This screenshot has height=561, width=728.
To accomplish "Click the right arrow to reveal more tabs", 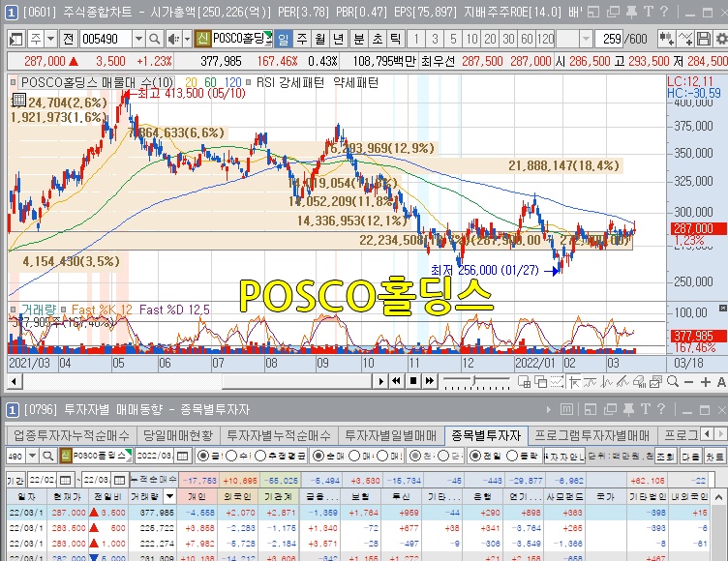I will click(720, 434).
